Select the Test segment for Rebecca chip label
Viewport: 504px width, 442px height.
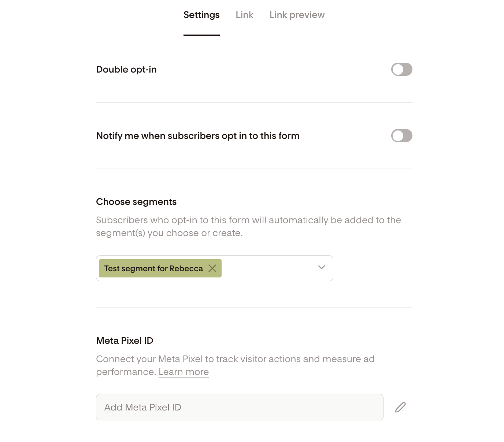click(153, 269)
